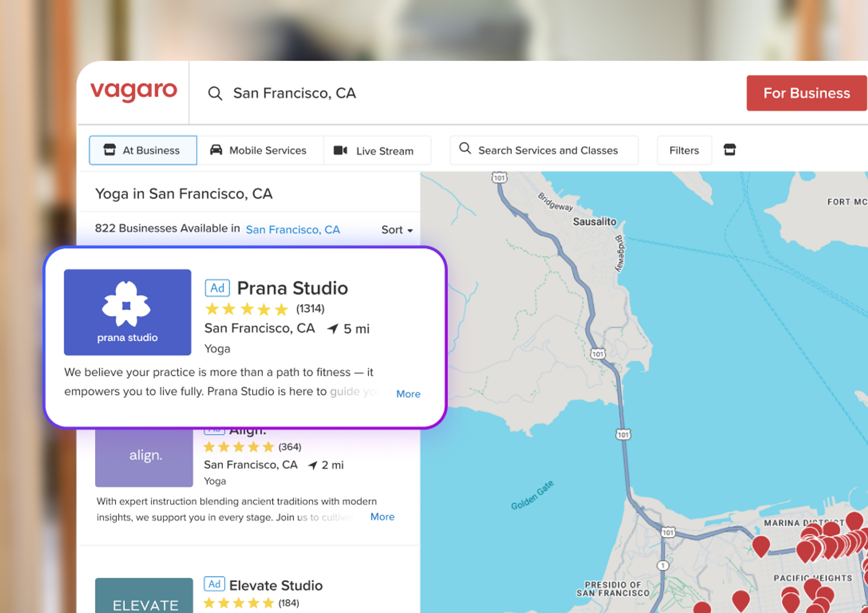This screenshot has width=868, height=613.
Task: Open the Prana Studio logo thumbnail
Action: coord(128,312)
